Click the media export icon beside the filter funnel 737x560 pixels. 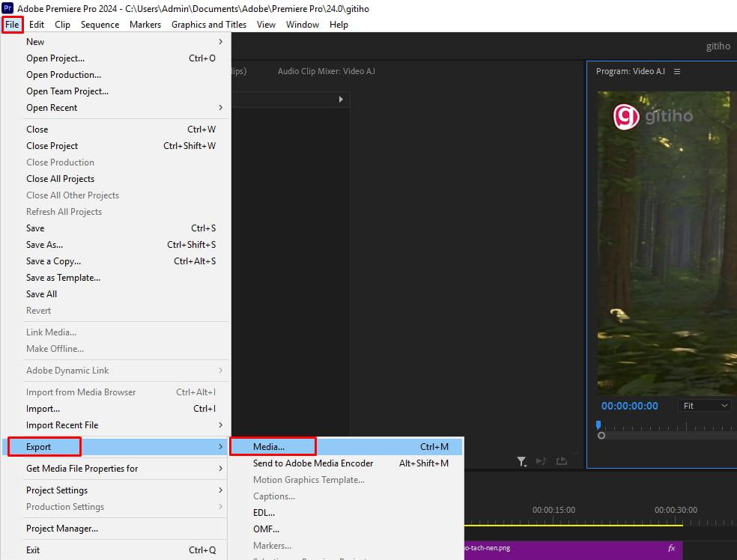pyautogui.click(x=561, y=460)
